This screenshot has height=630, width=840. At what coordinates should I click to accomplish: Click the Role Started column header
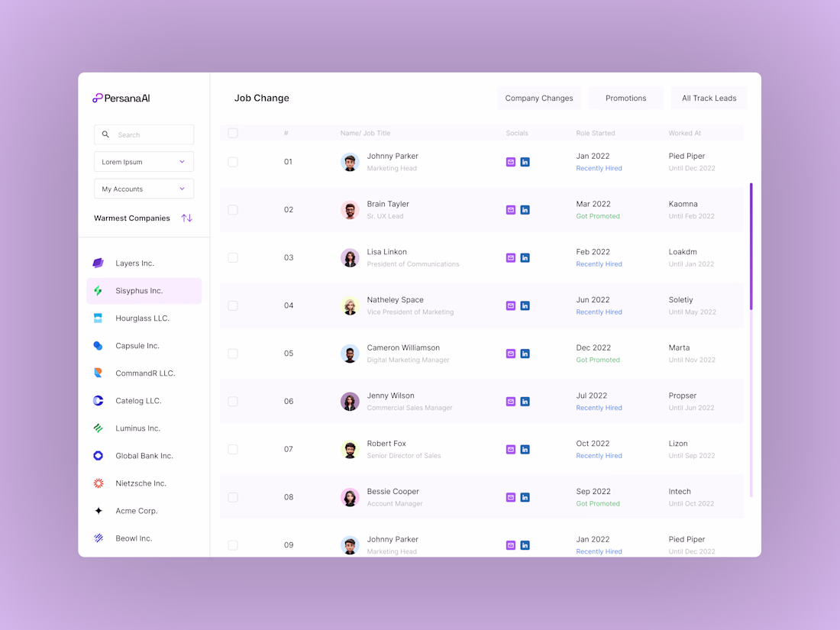tap(595, 133)
